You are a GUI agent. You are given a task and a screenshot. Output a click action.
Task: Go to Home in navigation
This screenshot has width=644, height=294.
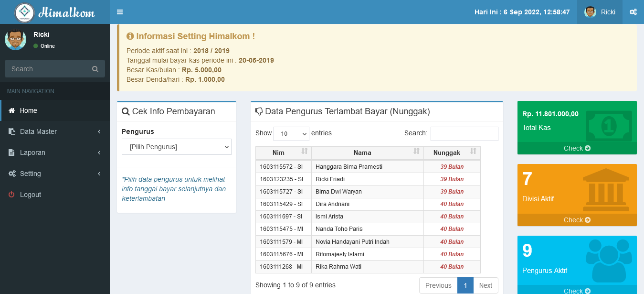click(x=29, y=110)
